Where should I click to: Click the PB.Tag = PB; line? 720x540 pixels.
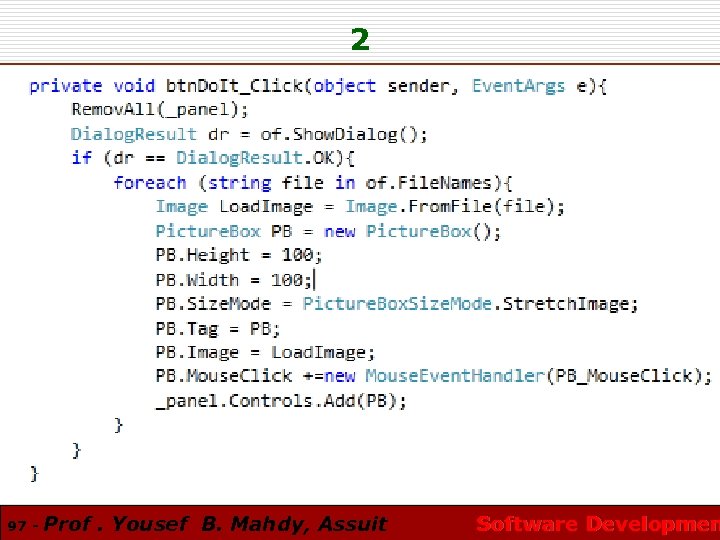218,329
